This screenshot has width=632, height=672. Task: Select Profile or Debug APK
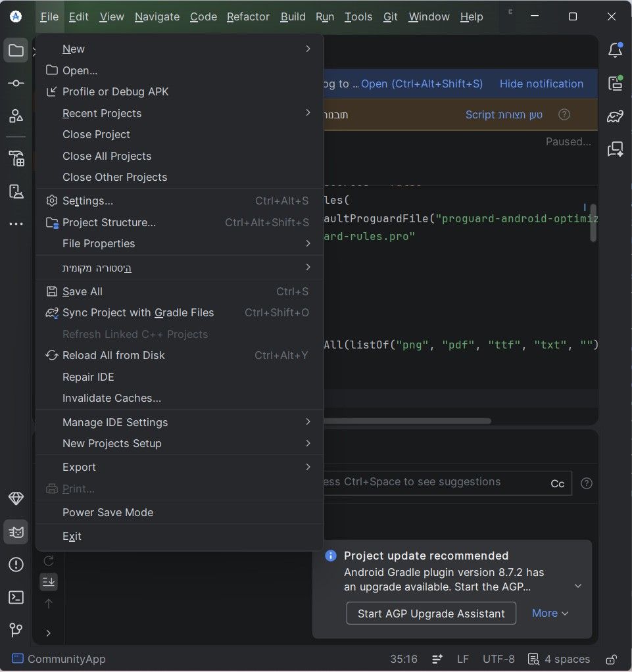(x=180, y=91)
